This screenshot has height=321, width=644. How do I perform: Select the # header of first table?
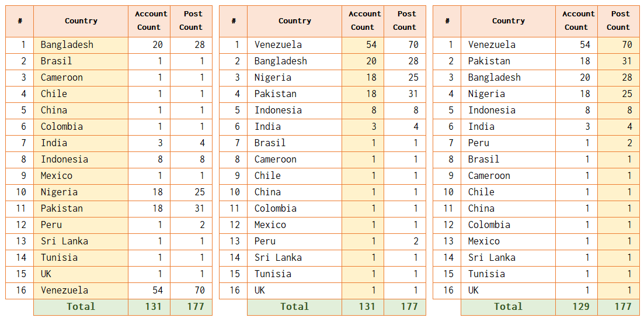point(20,21)
